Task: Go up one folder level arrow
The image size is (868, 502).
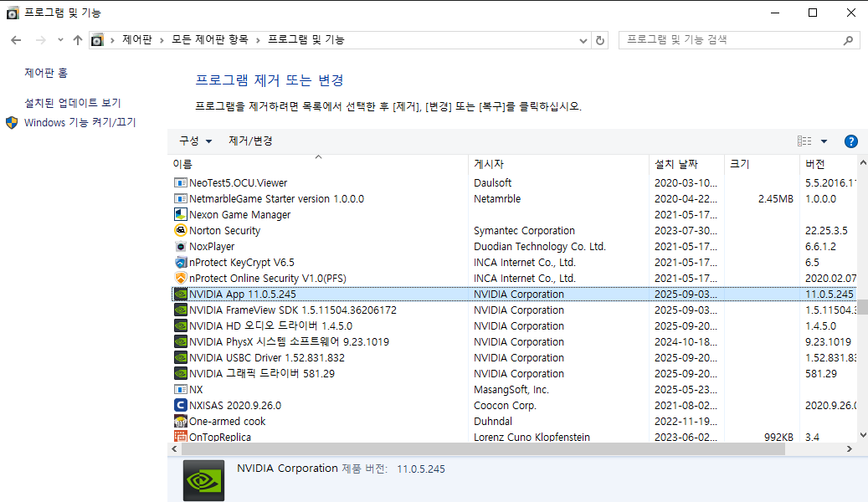Action: [78, 40]
